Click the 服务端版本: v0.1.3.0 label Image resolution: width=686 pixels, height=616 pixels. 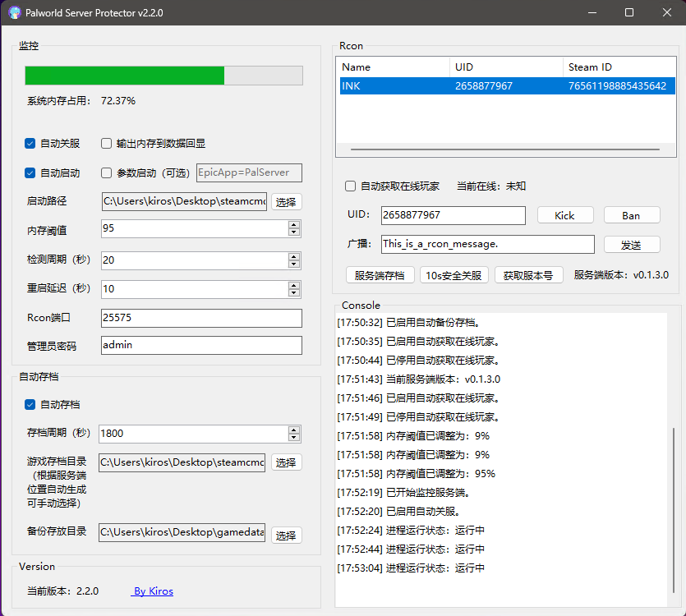(621, 275)
